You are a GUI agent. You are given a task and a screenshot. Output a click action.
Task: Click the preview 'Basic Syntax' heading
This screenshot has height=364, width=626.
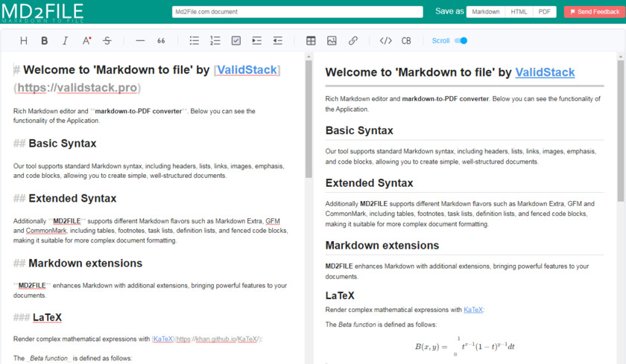[x=359, y=131]
